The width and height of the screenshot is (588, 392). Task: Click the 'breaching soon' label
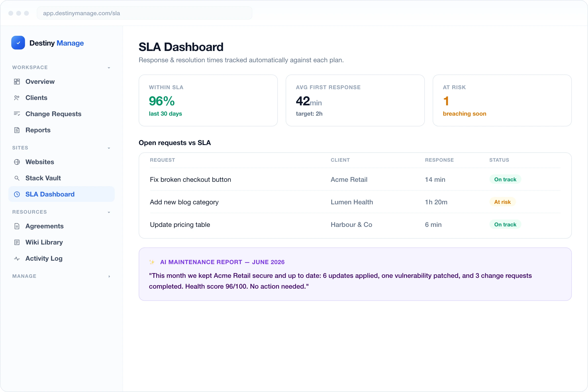coord(465,114)
